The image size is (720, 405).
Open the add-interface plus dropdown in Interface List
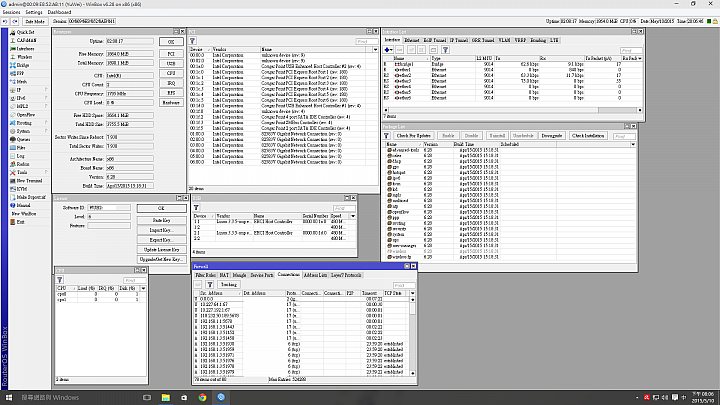point(388,50)
